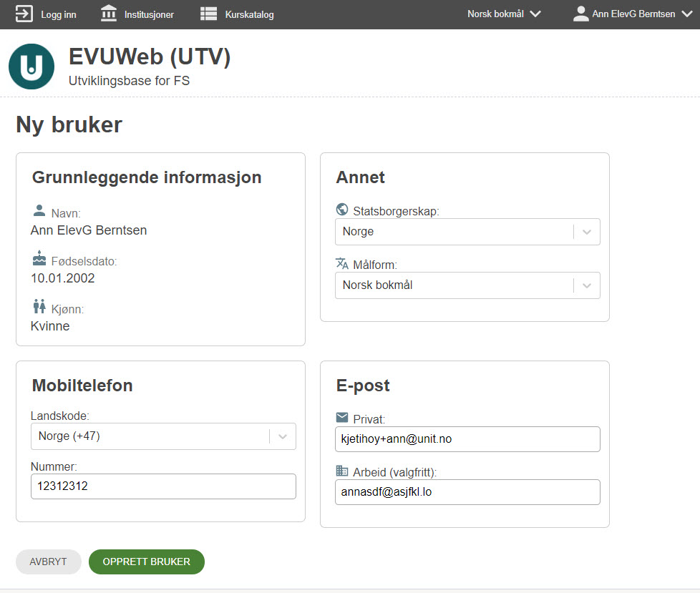The height and width of the screenshot is (593, 700).
Task: Click the EVUWeb (UTV) site title
Action: click(150, 57)
